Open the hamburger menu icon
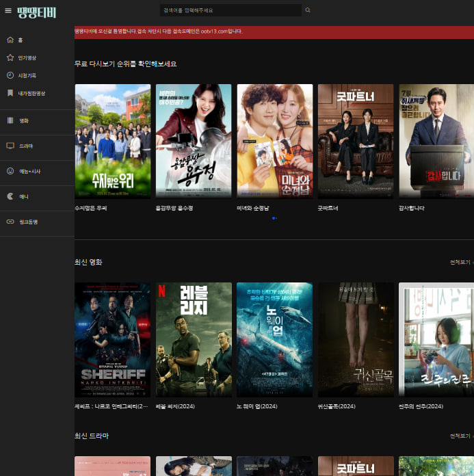The height and width of the screenshot is (476, 474). point(8,11)
